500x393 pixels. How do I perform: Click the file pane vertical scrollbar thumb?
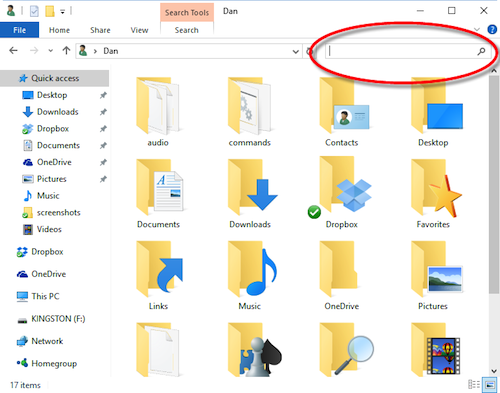[x=494, y=185]
